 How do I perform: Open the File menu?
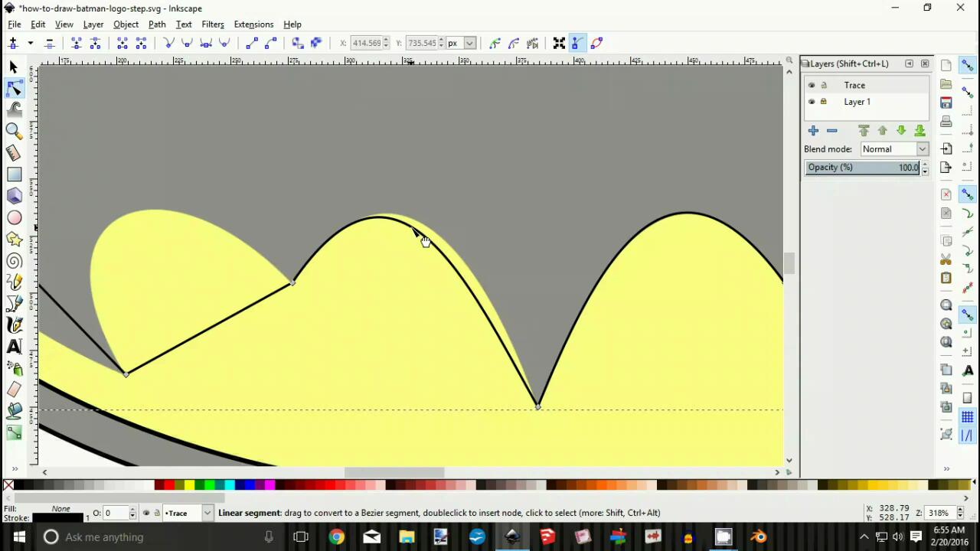[15, 24]
